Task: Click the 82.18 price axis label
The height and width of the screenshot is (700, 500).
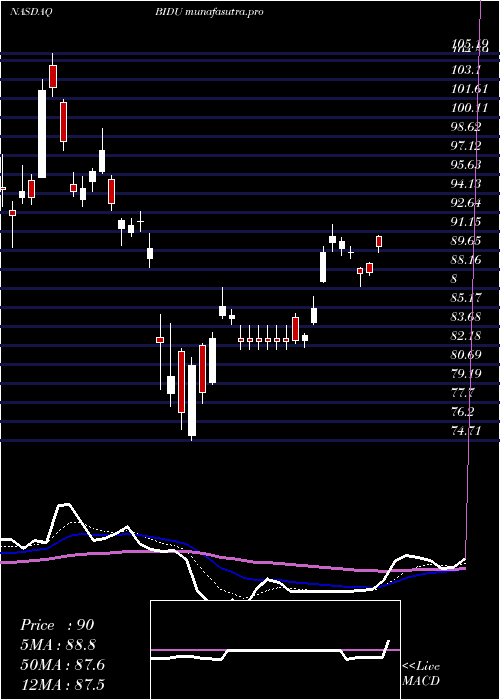Action: pos(467,336)
